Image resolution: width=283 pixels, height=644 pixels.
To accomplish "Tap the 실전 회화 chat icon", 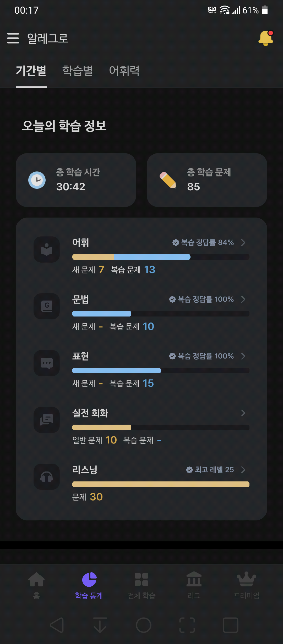I will coord(47,420).
